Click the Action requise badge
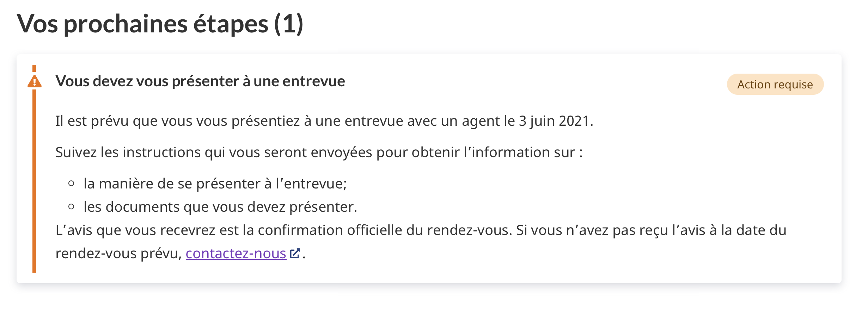The height and width of the screenshot is (310, 868). [x=775, y=85]
